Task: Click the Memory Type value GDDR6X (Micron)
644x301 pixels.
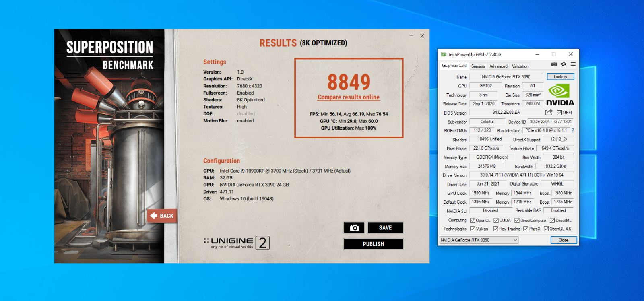Action: [492, 157]
